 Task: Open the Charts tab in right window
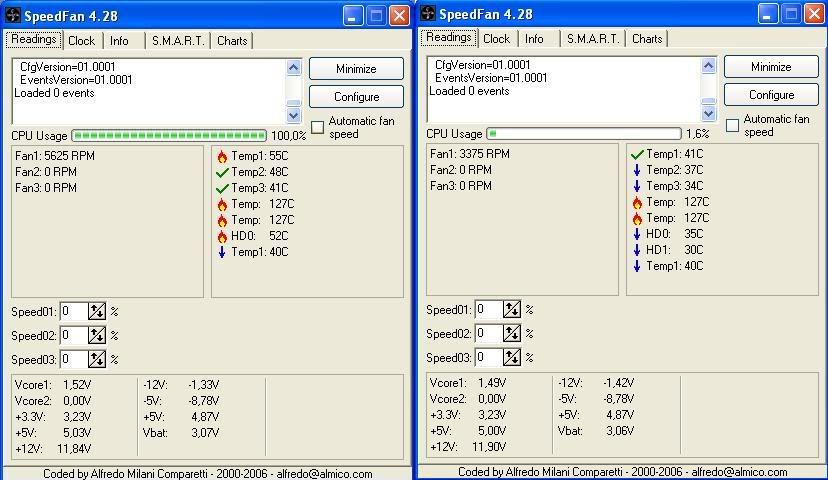point(647,39)
